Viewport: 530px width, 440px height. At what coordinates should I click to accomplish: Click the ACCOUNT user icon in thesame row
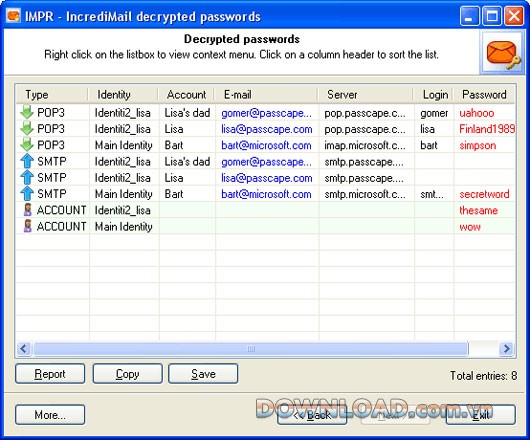pyautogui.click(x=27, y=210)
